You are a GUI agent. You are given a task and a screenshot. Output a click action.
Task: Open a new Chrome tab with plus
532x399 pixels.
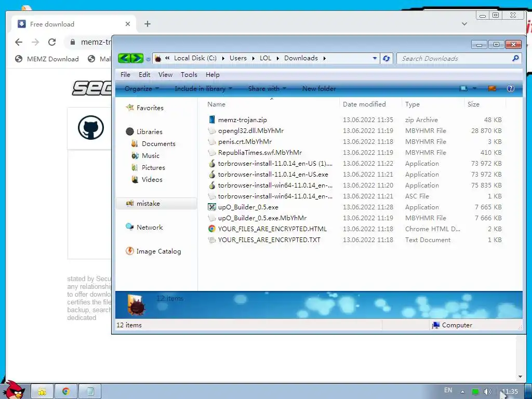(x=147, y=24)
